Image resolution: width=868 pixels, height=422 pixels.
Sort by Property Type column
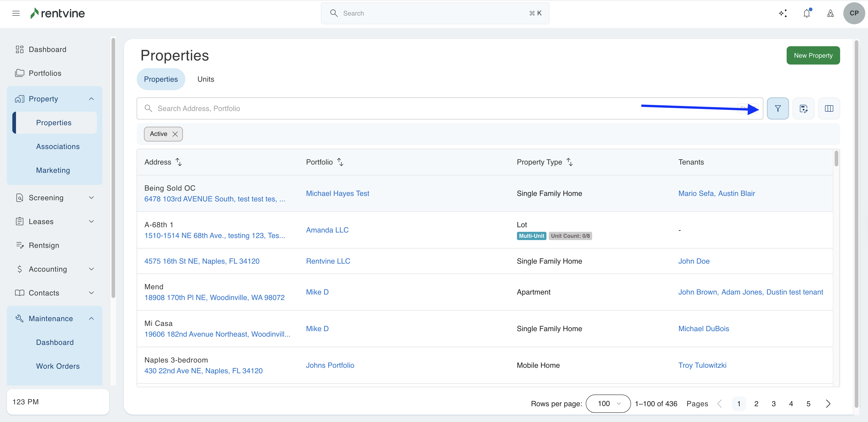pos(570,162)
